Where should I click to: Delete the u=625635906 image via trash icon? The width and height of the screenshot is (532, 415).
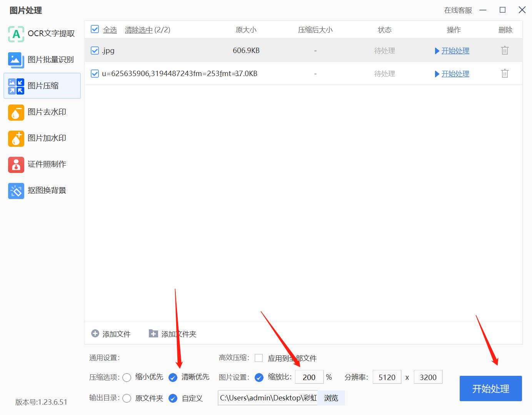click(x=505, y=73)
